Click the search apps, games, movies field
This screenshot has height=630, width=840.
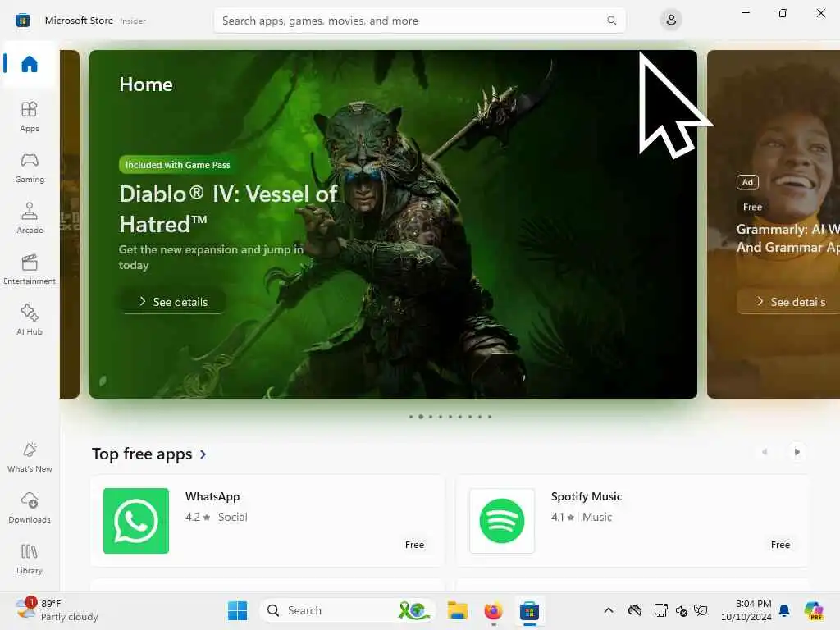coord(419,21)
